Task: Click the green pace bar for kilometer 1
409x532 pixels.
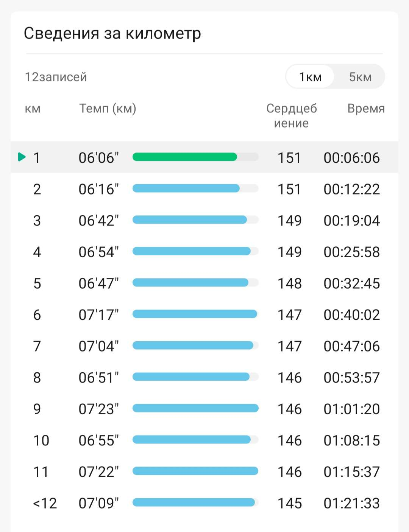Action: [x=185, y=157]
